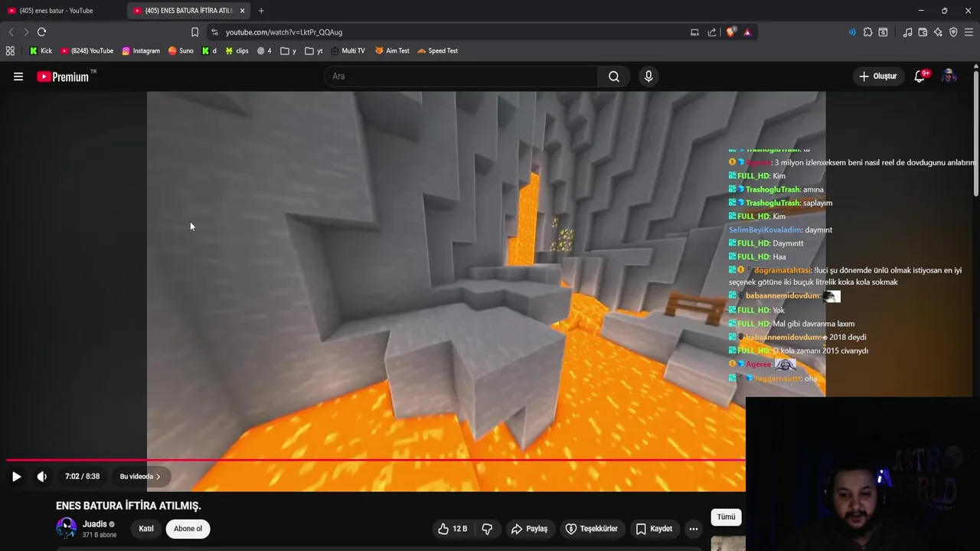The image size is (980, 551).
Task: Expand the 'yt' bookmark folder
Action: tap(313, 51)
